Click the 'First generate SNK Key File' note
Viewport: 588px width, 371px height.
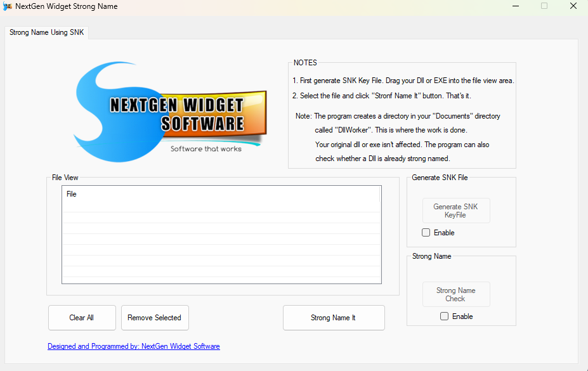[403, 81]
